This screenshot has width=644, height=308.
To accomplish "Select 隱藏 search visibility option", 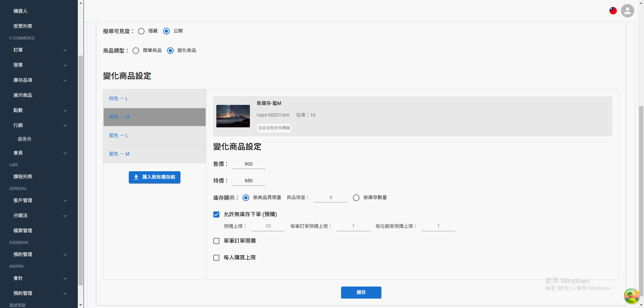I will pyautogui.click(x=141, y=31).
